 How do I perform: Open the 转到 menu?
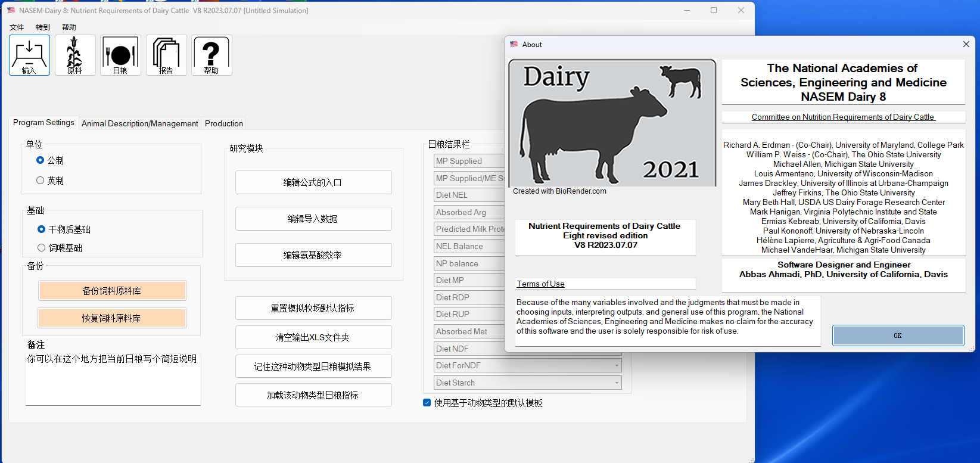pos(43,27)
